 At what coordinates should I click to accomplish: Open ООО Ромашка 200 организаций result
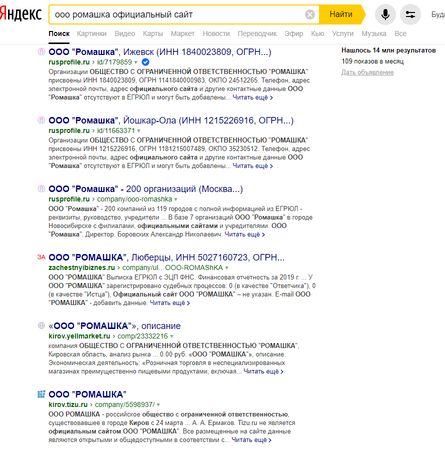tap(146, 189)
